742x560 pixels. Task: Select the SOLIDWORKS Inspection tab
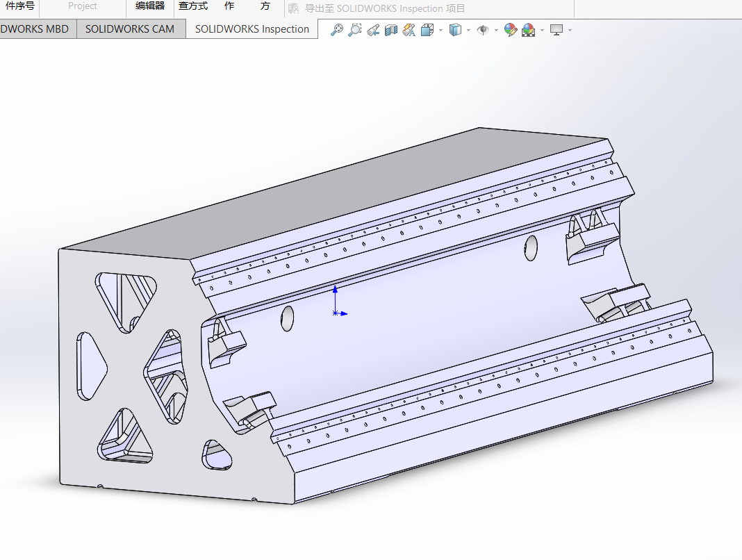pyautogui.click(x=252, y=29)
